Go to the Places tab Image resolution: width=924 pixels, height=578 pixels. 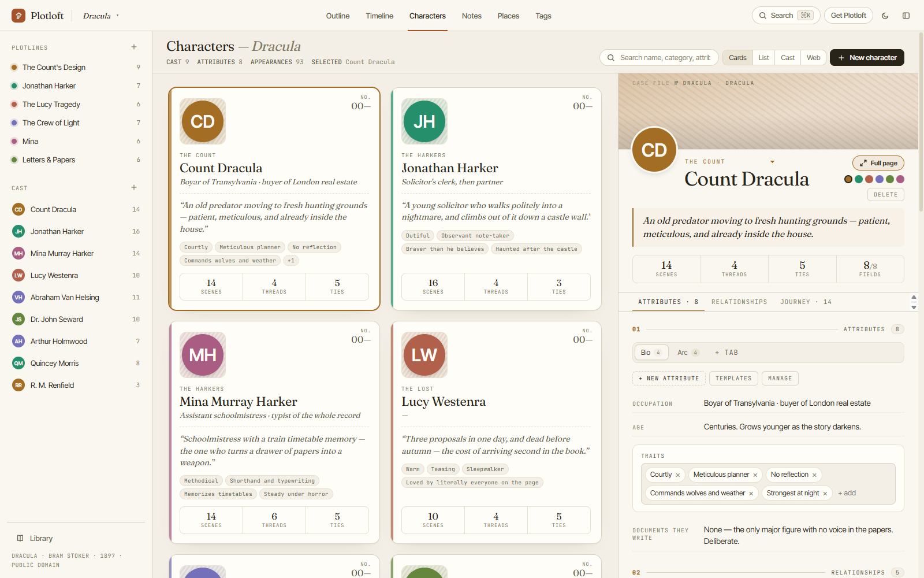pyautogui.click(x=508, y=16)
